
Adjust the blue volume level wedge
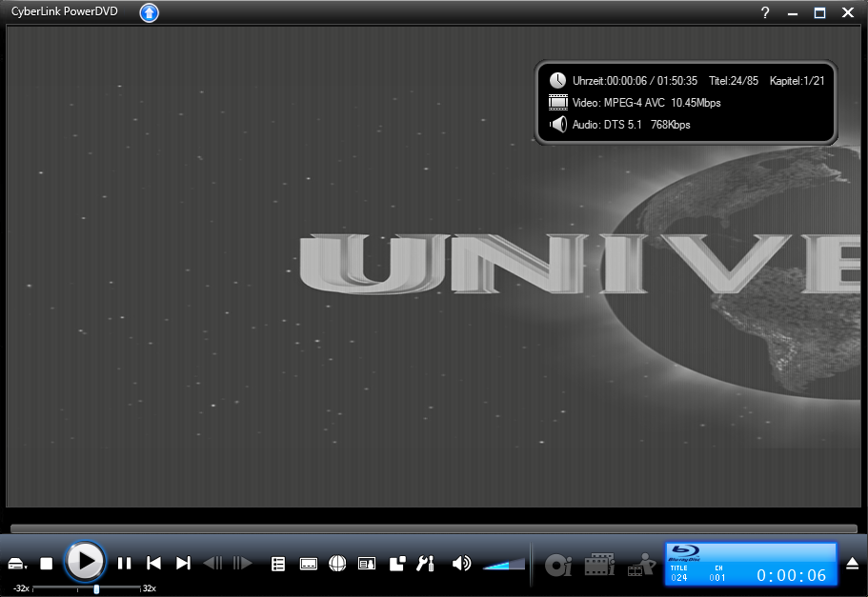pyautogui.click(x=504, y=565)
